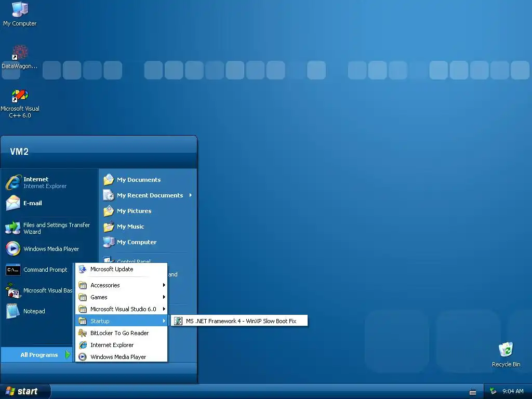This screenshot has height=399, width=532.
Task: Click the Accessories folder icon
Action: click(83, 285)
